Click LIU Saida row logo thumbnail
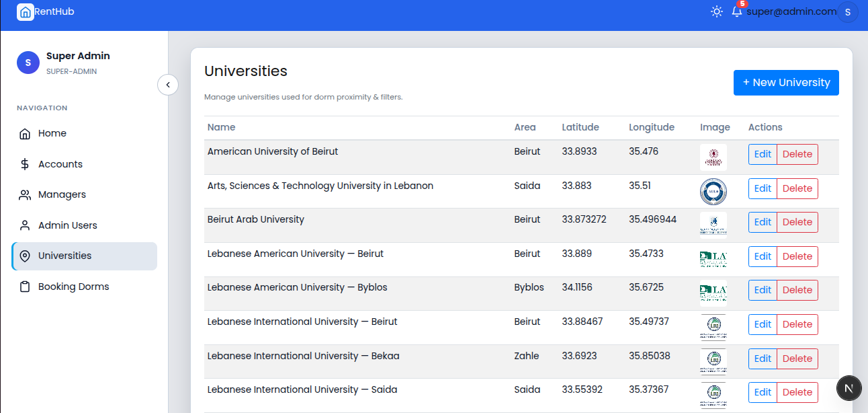 pyautogui.click(x=713, y=396)
